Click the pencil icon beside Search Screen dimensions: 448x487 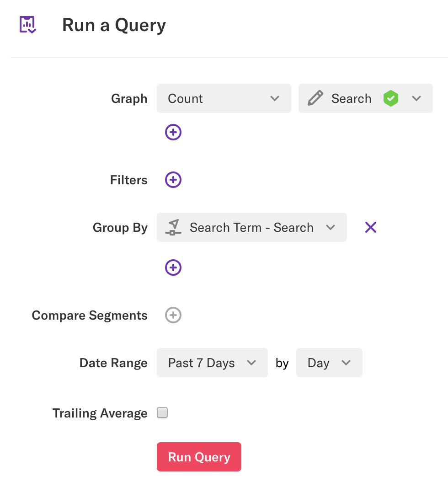tap(315, 98)
